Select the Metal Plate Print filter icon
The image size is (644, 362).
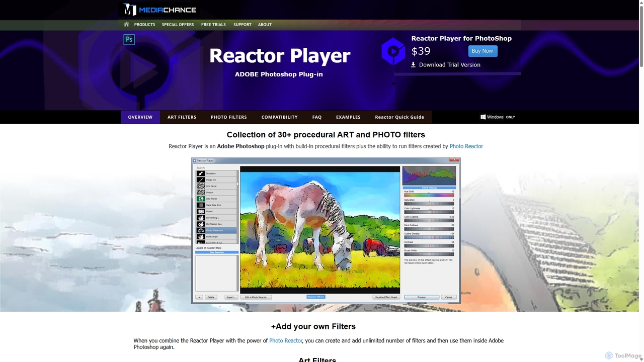[201, 205]
